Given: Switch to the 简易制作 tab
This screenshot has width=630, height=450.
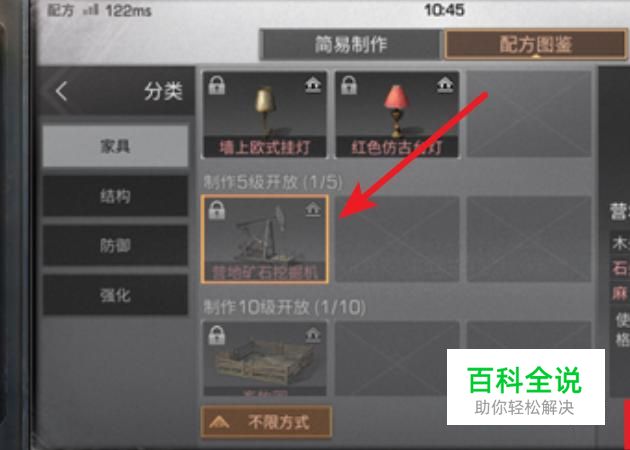Looking at the screenshot, I should coord(350,44).
